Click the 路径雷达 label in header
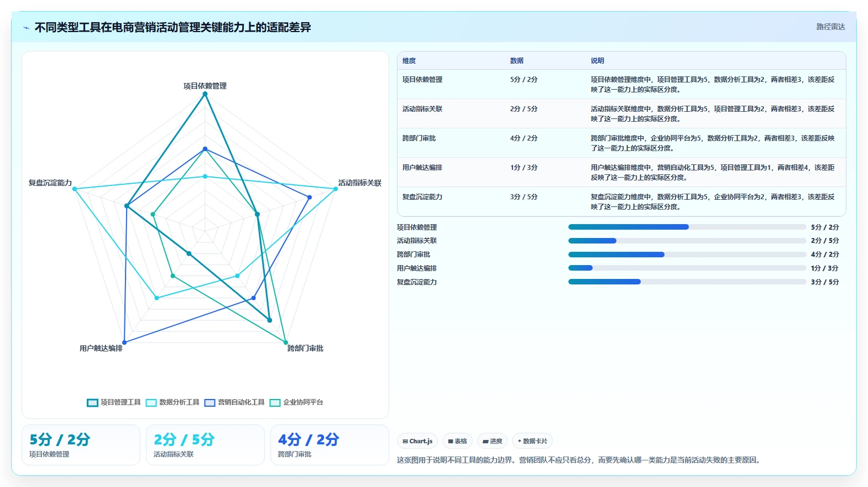868x487 pixels. click(x=830, y=27)
